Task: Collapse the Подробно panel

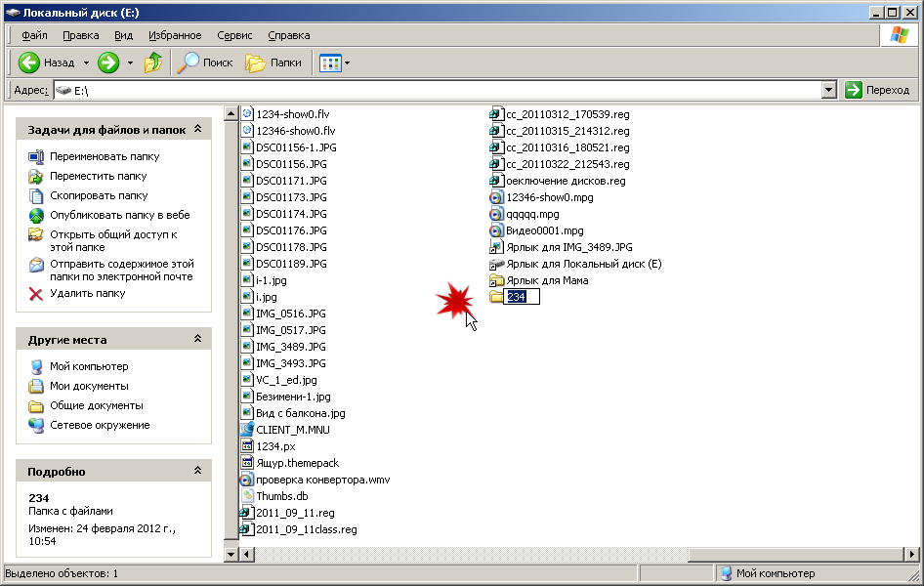Action: click(x=198, y=471)
